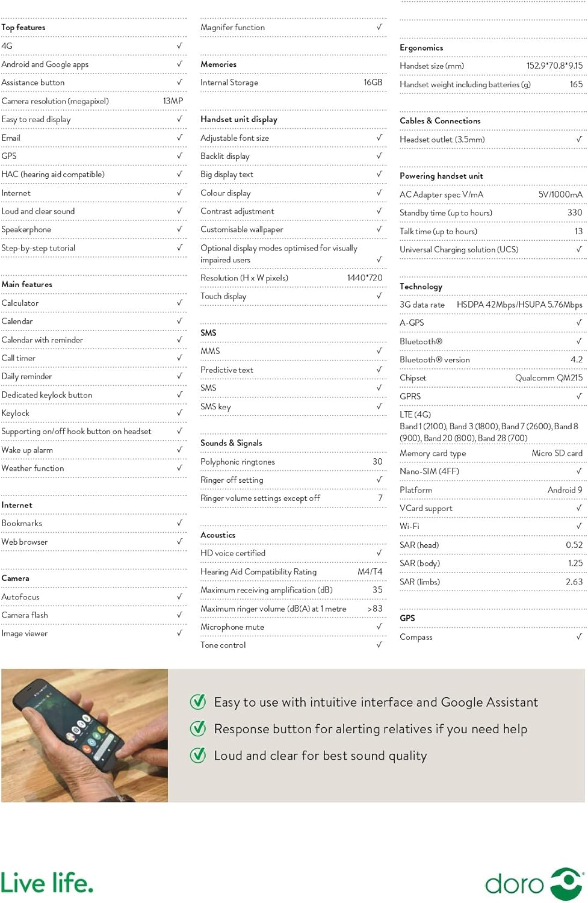Click the Doro logo
This screenshot has height=903, width=588.
coord(533,883)
